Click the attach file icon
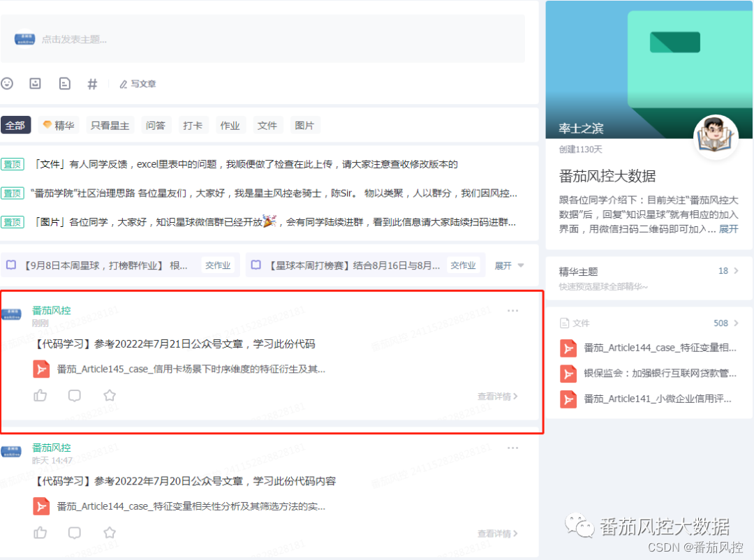Image resolution: width=754 pixels, height=560 pixels. pyautogui.click(x=64, y=84)
